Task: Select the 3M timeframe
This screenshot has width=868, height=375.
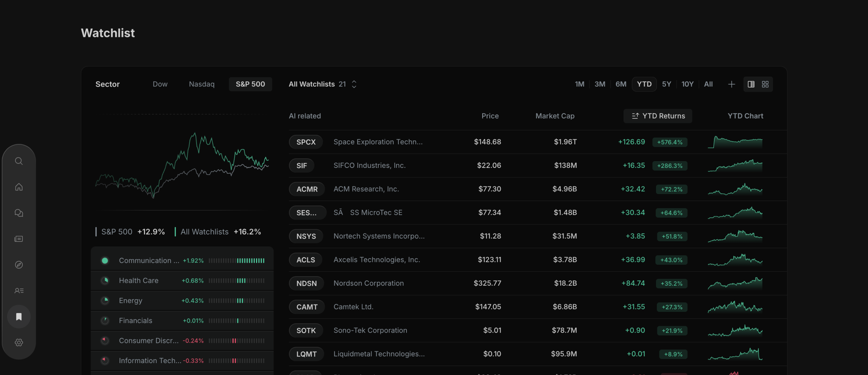Action: [x=600, y=84]
